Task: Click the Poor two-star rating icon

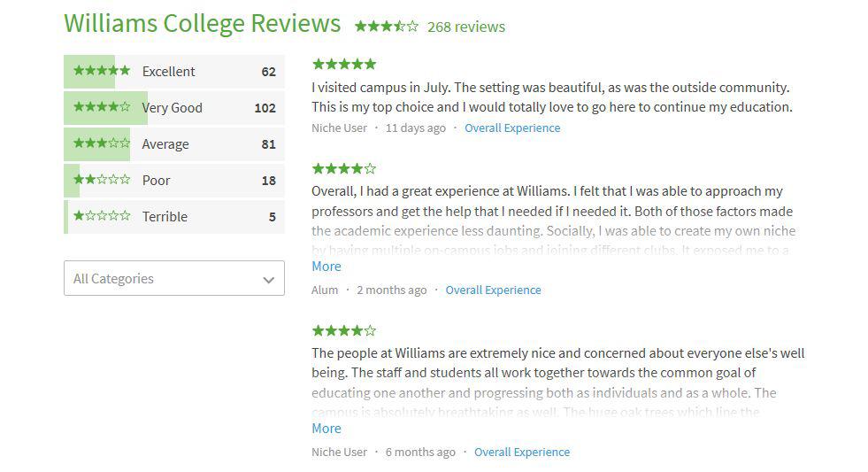Action: pos(102,180)
